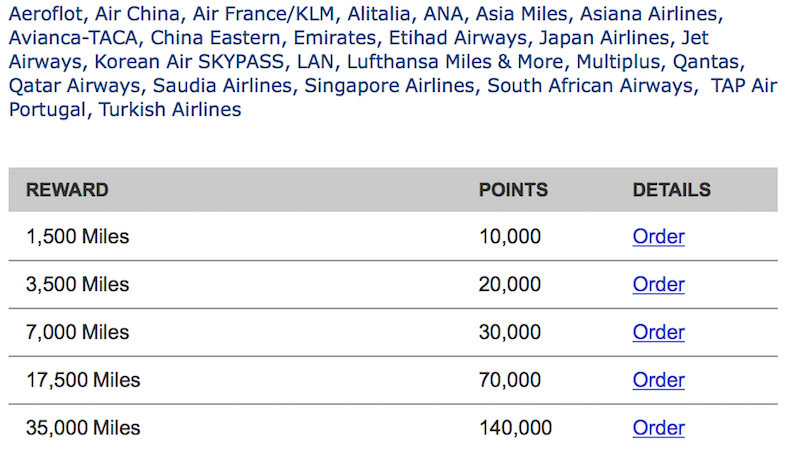
Task: Follow the Order link for 7,000 Miles
Action: tap(658, 332)
